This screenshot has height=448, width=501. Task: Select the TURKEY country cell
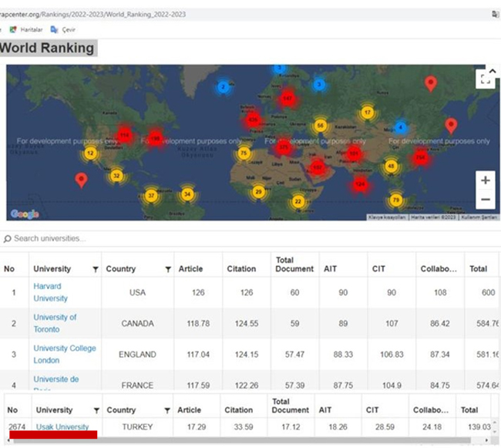coord(137,427)
